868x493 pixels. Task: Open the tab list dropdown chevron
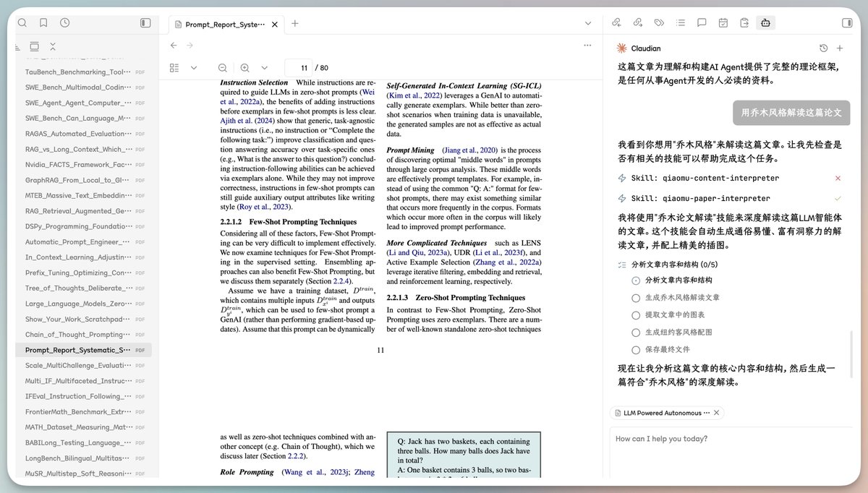coord(588,23)
